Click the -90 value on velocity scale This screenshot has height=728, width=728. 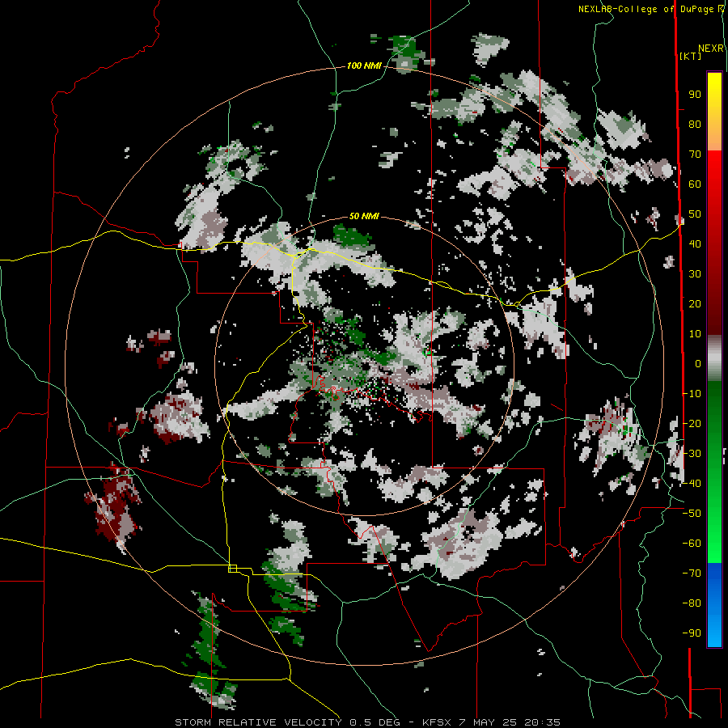(x=692, y=633)
